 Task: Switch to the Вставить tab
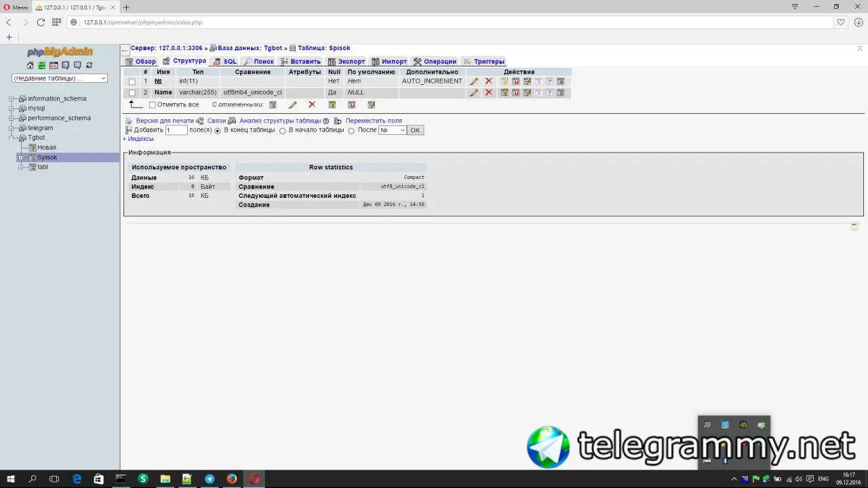(300, 62)
